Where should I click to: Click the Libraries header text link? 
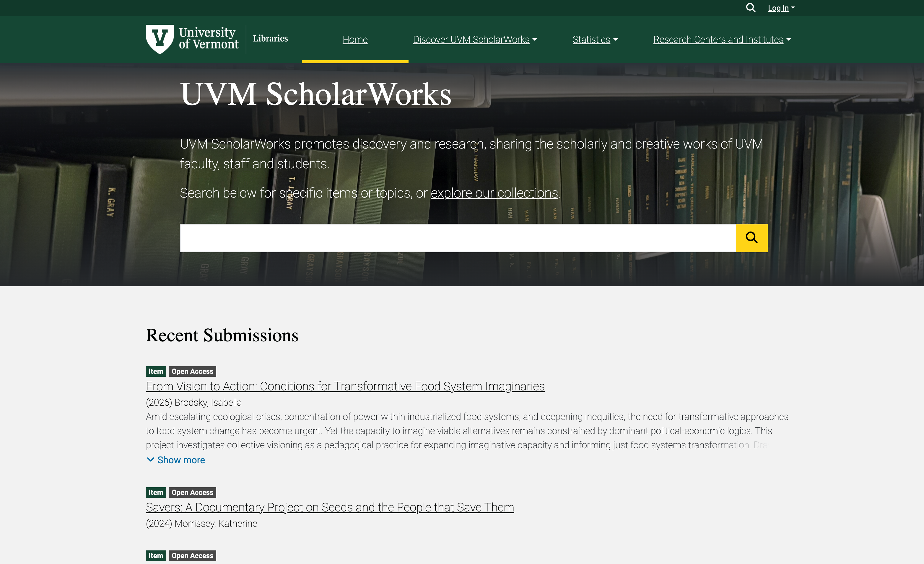click(x=270, y=39)
